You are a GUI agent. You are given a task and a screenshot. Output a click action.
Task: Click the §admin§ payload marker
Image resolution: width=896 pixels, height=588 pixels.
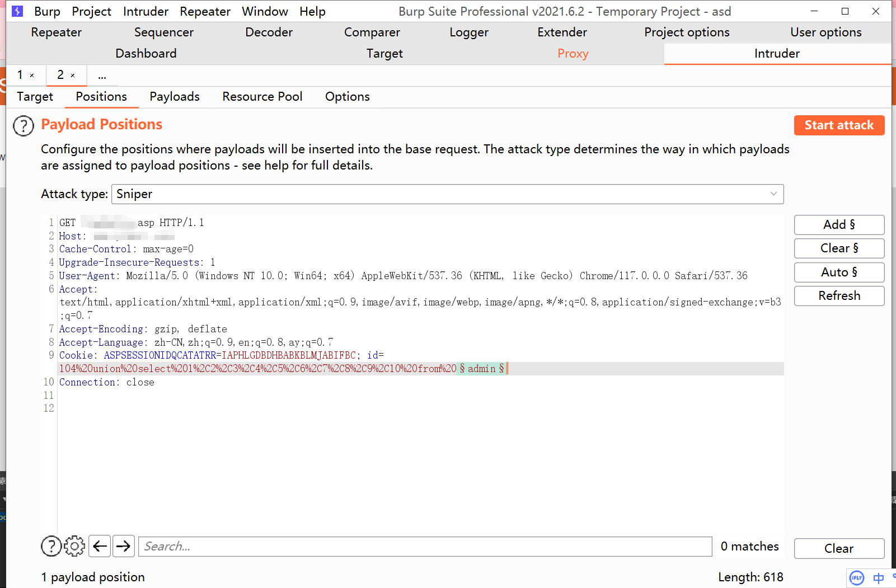pyautogui.click(x=482, y=369)
